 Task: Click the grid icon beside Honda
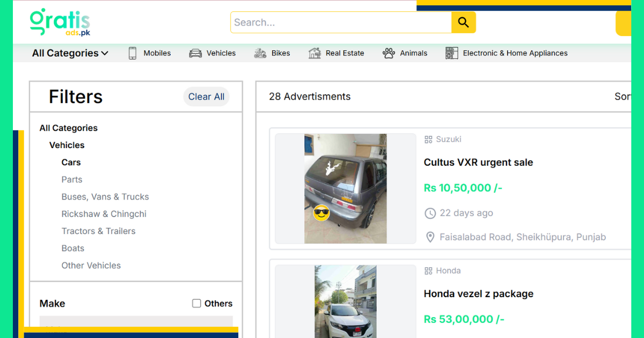428,271
